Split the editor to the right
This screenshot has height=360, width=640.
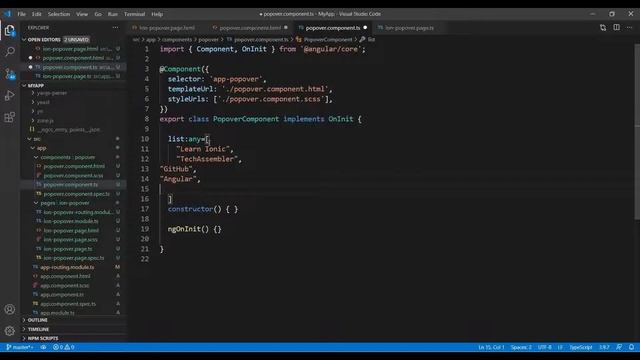(616, 27)
